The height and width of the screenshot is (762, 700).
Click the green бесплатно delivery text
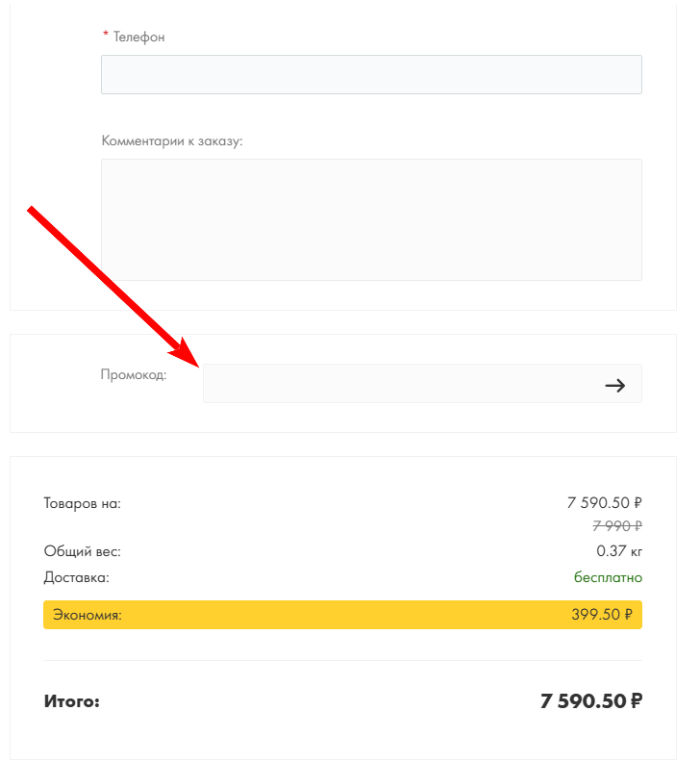[x=608, y=577]
